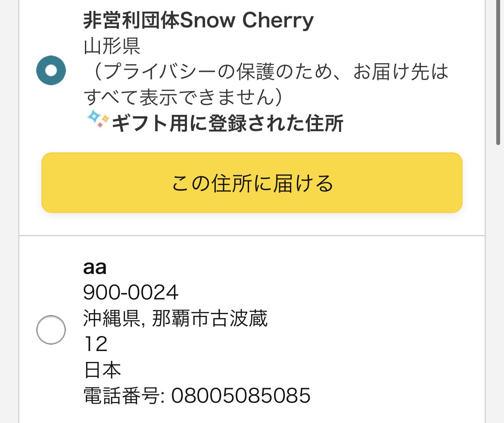Click the ギフト用に登録された住所 label
This screenshot has height=423, width=504.
pos(227,124)
